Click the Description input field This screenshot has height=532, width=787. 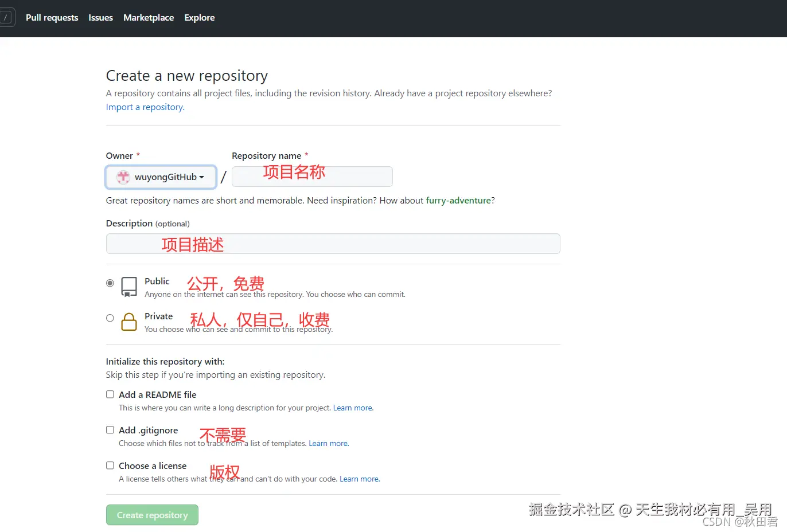click(x=333, y=243)
